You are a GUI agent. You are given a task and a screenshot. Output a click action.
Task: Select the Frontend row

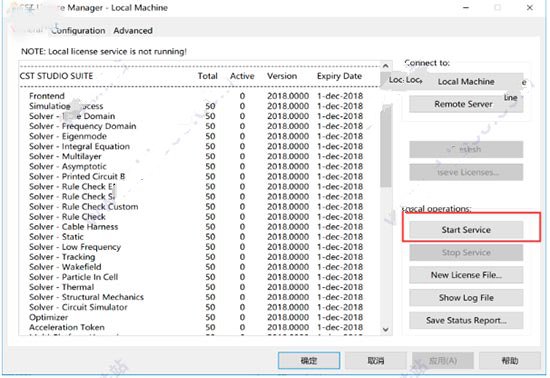[x=196, y=96]
